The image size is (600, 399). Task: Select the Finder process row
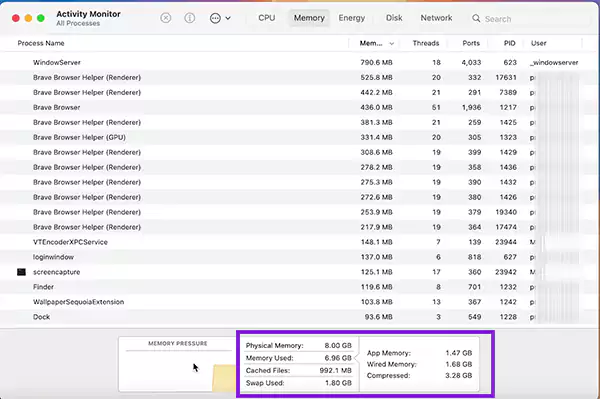pos(300,287)
